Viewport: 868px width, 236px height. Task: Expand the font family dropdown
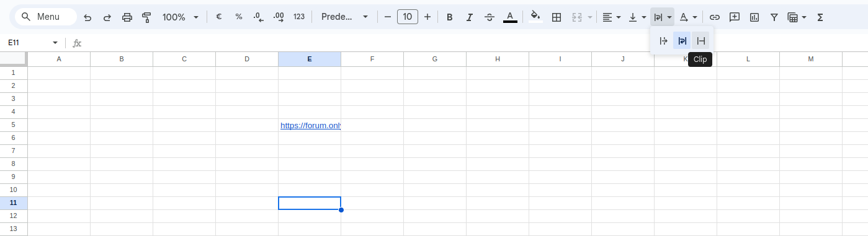pyautogui.click(x=344, y=17)
